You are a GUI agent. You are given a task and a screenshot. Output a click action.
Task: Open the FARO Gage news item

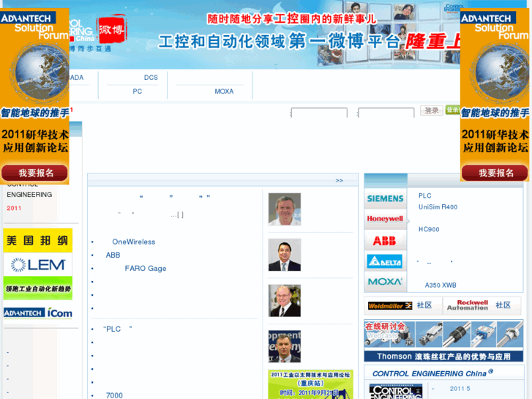click(145, 269)
